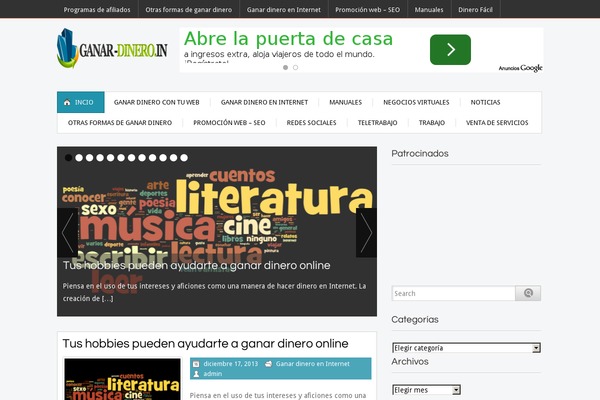Open the Elegir mes dropdown
This screenshot has width=600, height=400.
426,390
